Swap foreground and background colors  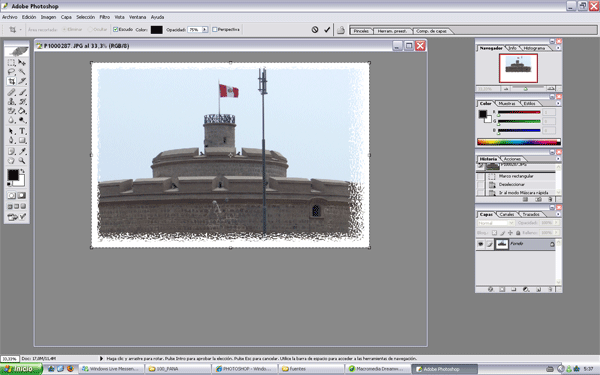click(23, 171)
